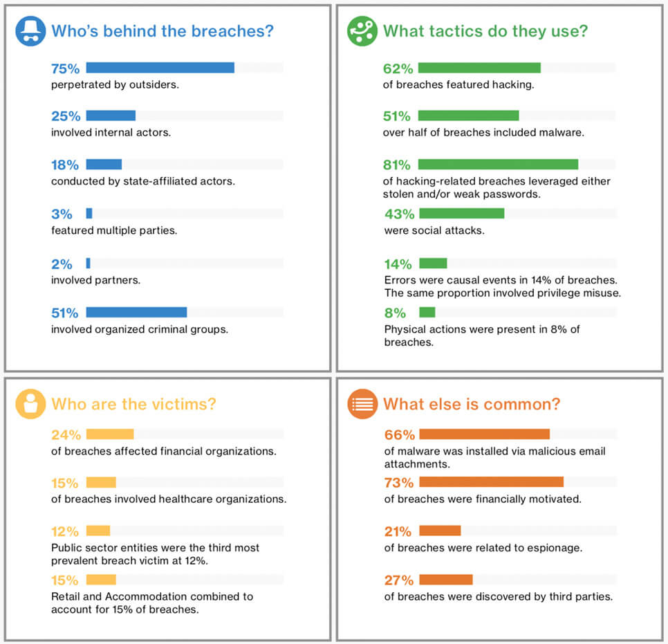Image resolution: width=668 pixels, height=644 pixels.
Task: Click the 51% organized criminal groups bar
Action: 136,313
